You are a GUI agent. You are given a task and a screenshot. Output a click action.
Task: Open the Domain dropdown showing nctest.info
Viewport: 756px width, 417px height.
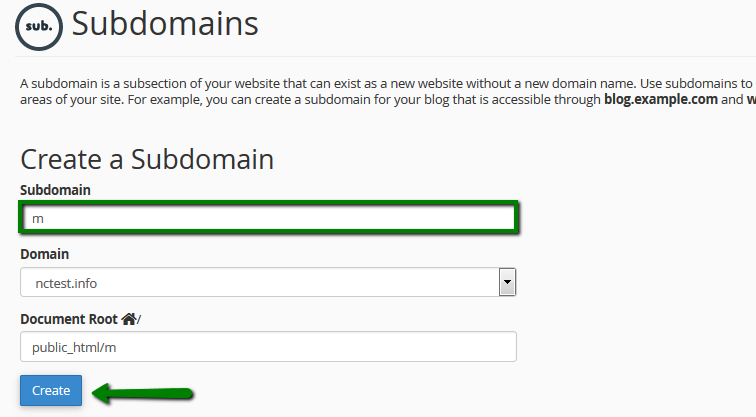coord(268,282)
